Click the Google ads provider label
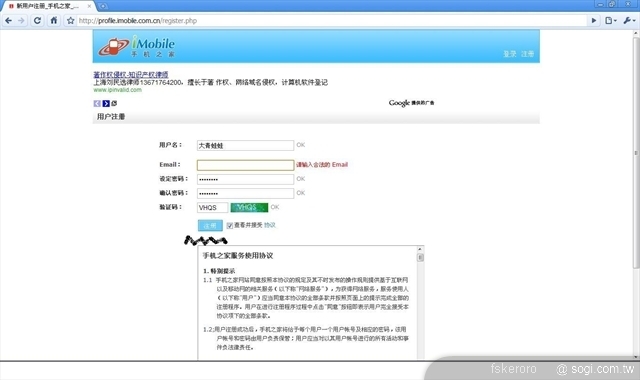 pos(411,103)
